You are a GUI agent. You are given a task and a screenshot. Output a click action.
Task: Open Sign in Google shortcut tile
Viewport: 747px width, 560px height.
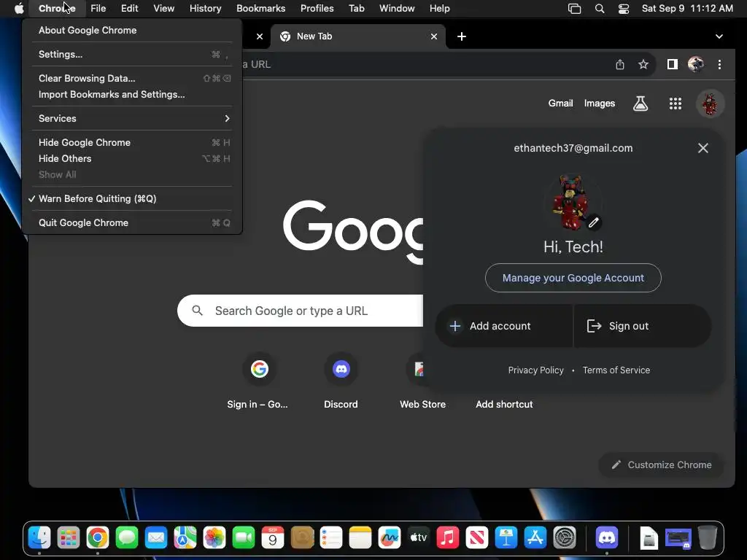[x=259, y=381]
